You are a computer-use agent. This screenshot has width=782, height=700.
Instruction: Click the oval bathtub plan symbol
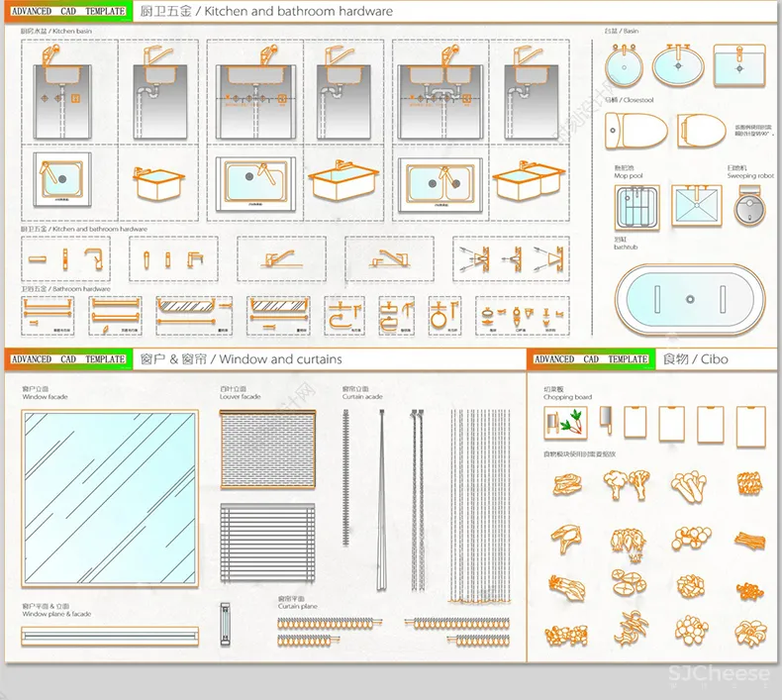(690, 297)
